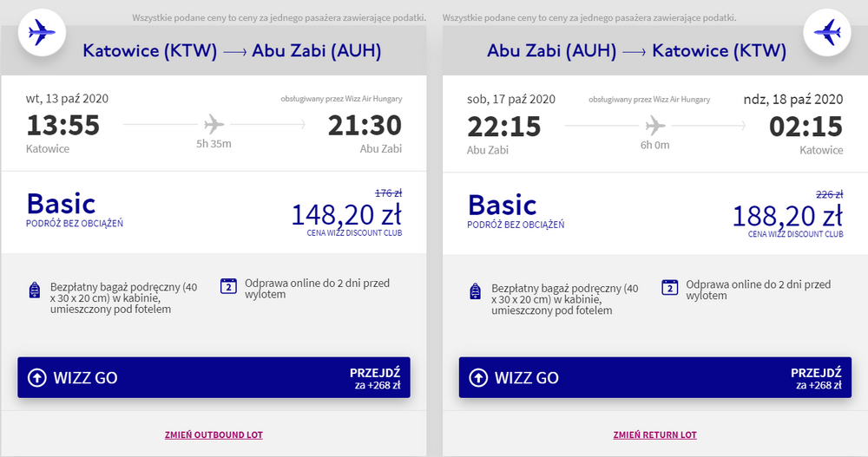The height and width of the screenshot is (457, 868).
Task: Upgrade outbound flight to WIZZ GO
Action: click(x=214, y=377)
